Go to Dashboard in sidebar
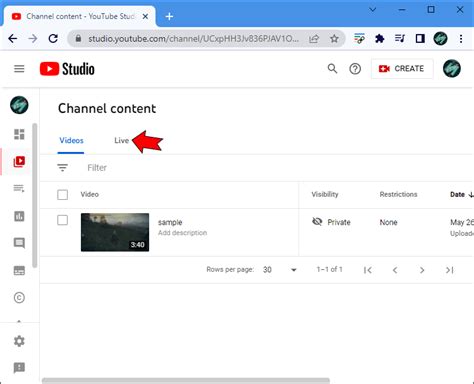The image size is (474, 384). (19, 134)
